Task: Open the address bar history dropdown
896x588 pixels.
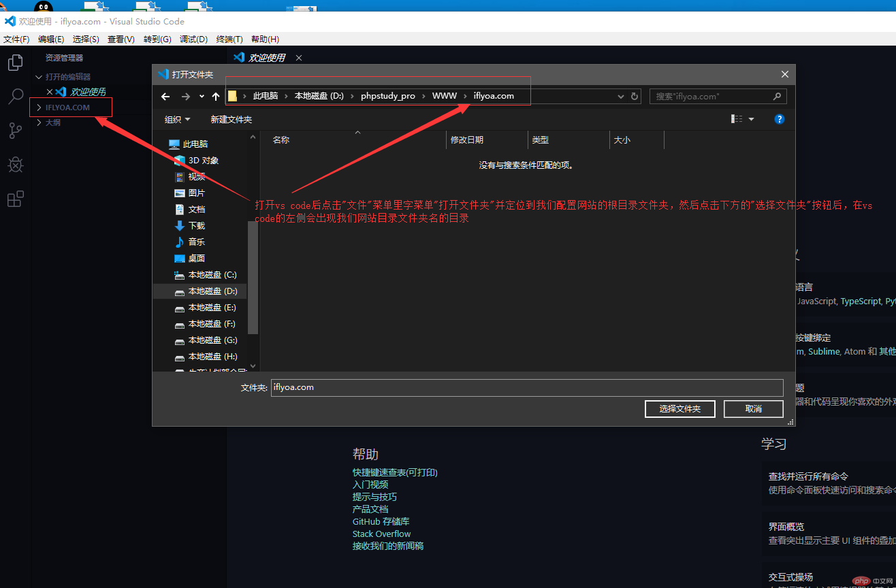Action: click(621, 97)
